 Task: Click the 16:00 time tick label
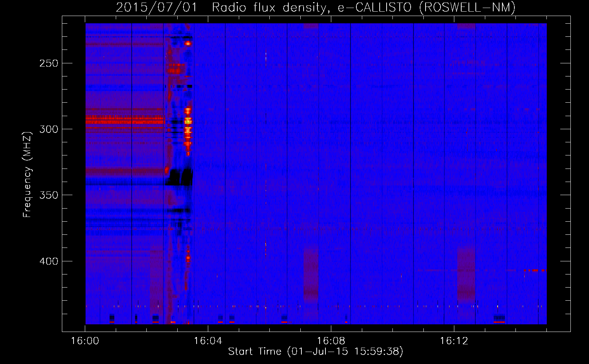(85, 341)
